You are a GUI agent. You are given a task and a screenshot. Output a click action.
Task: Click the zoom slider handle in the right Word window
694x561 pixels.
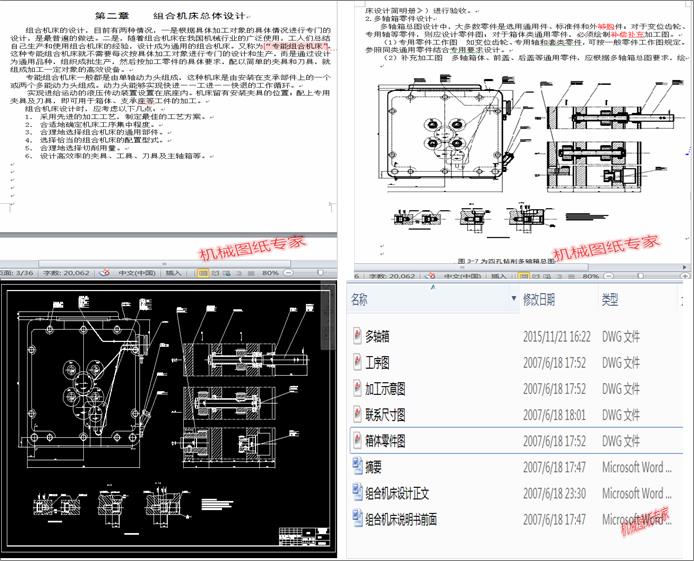pyautogui.click(x=640, y=276)
